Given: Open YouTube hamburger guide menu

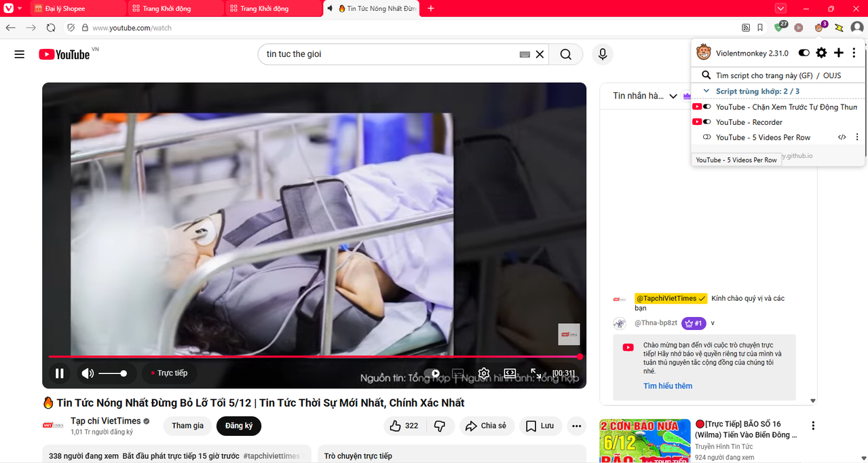Looking at the screenshot, I should click(19, 54).
